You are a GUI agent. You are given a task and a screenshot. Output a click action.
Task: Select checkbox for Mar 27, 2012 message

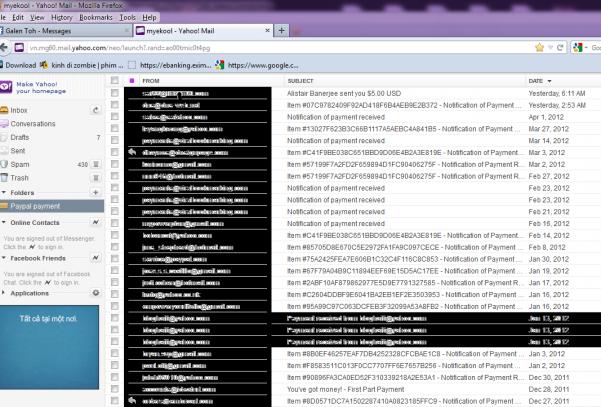115,128
